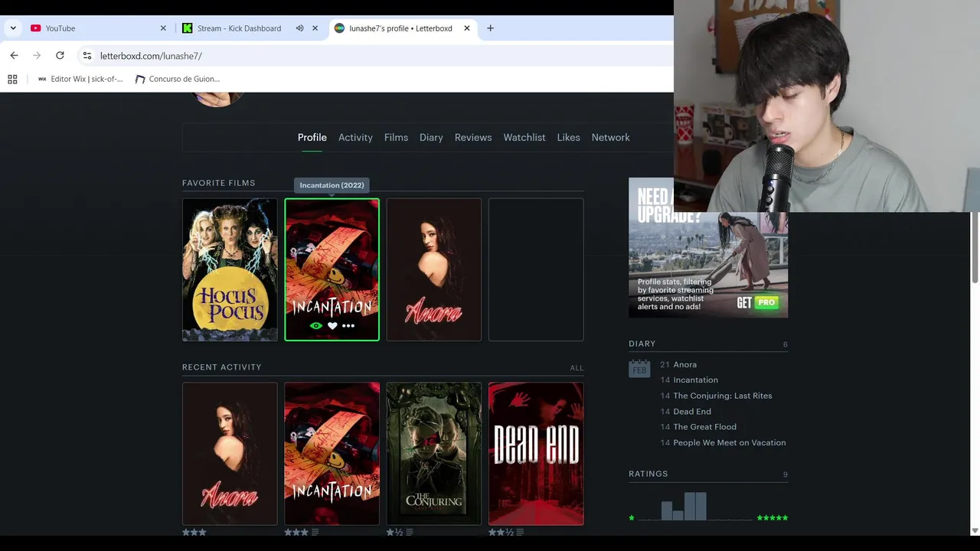Open review icon under The Conjuring poster
The height and width of the screenshot is (551, 980).
(x=410, y=532)
